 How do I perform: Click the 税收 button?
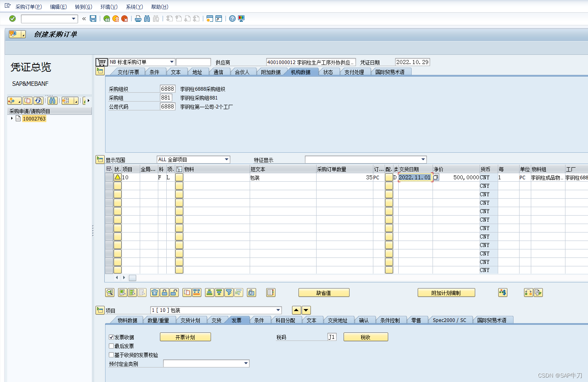pyautogui.click(x=366, y=337)
